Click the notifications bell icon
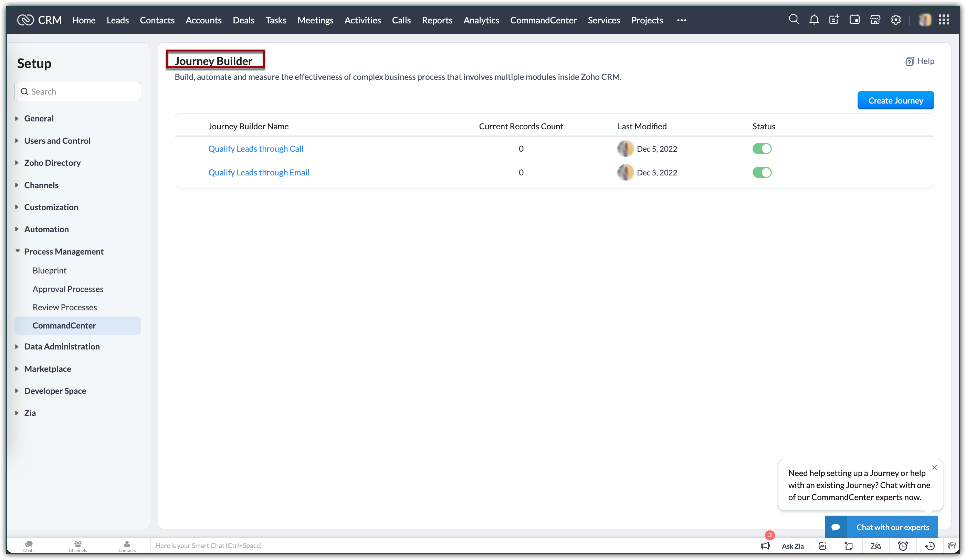966x560 pixels. pos(814,20)
